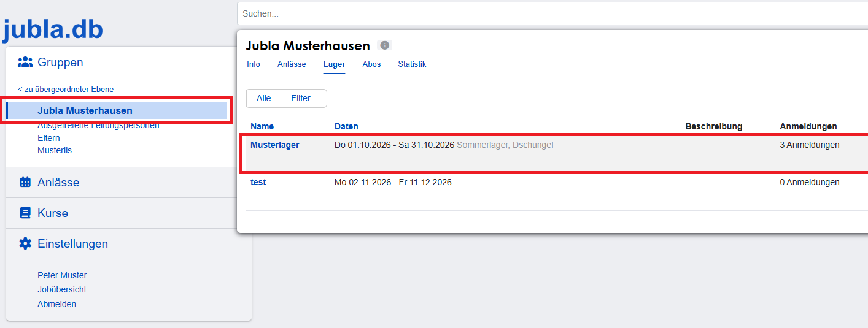Image resolution: width=868 pixels, height=328 pixels.
Task: Click the Beschreibung column header
Action: coord(714,126)
